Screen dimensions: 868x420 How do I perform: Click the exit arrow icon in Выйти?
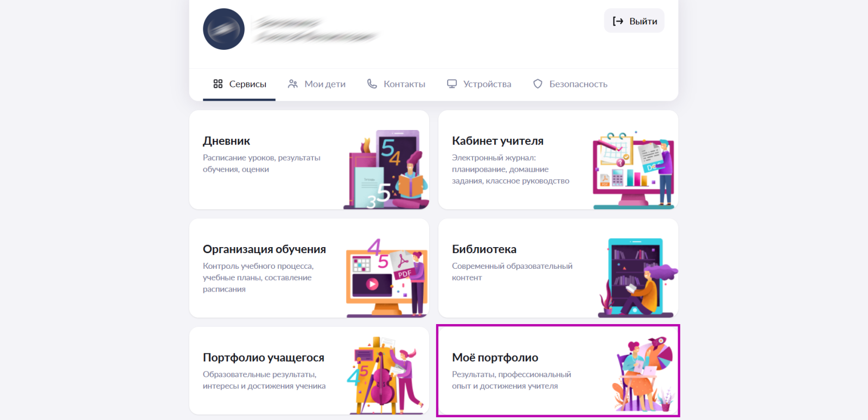pos(618,21)
